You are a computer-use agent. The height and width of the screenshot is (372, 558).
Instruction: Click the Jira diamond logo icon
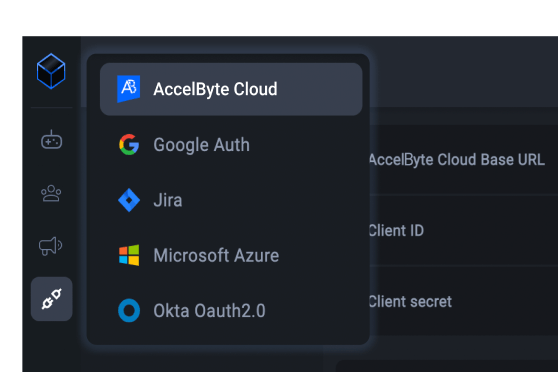[x=129, y=200]
